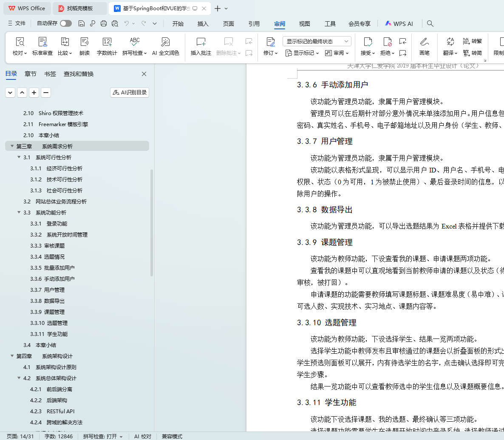Collapse the 第三章 系统需求分析 node
Screen dimensions: 504x440
12,146
